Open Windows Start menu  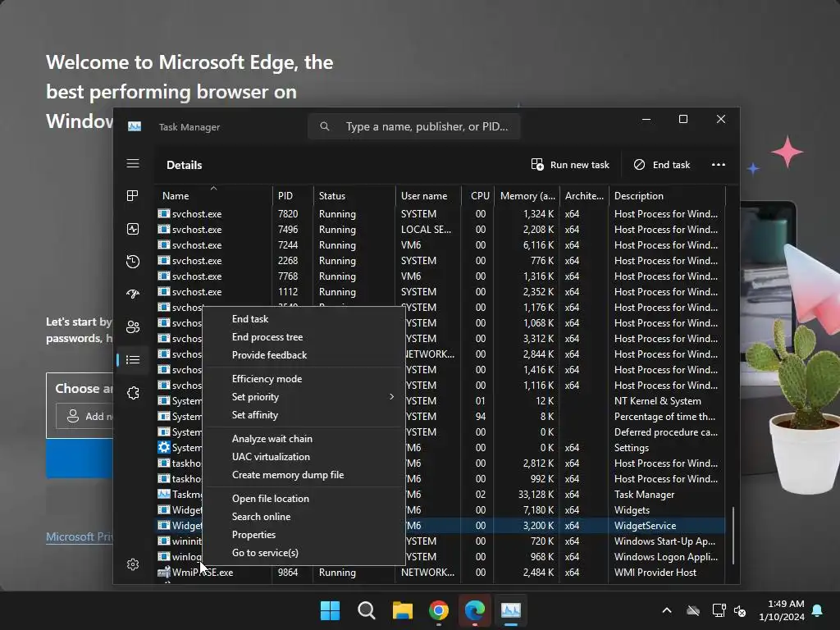click(x=330, y=610)
